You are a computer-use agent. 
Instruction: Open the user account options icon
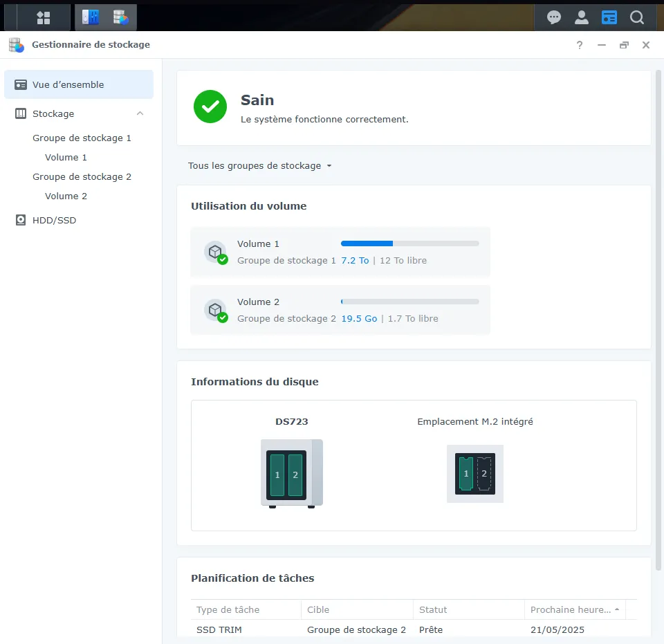[x=582, y=17]
